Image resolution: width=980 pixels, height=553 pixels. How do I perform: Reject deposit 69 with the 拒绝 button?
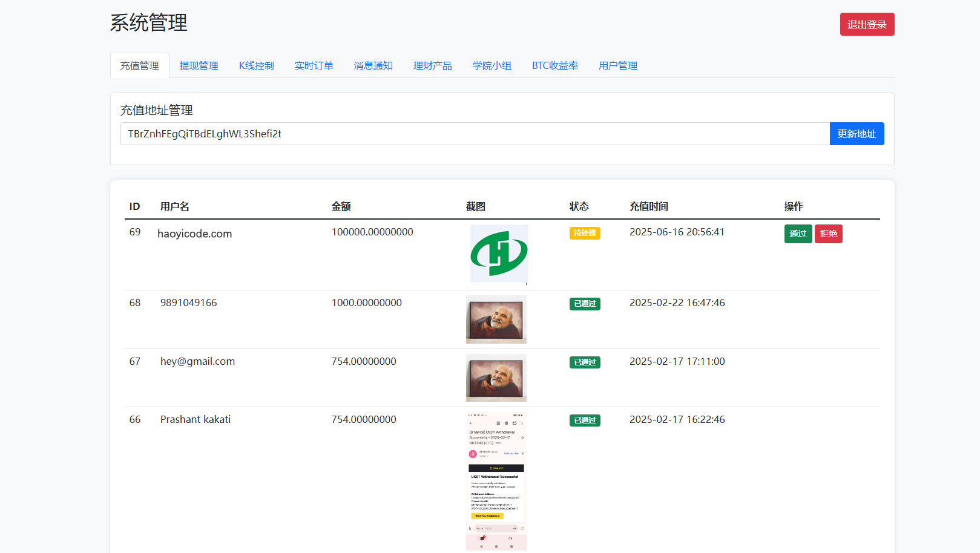[x=828, y=234]
